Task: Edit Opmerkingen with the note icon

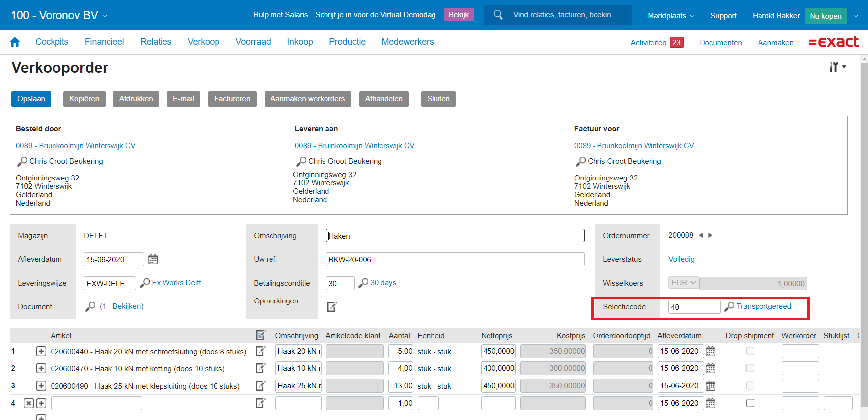Action: click(x=332, y=307)
